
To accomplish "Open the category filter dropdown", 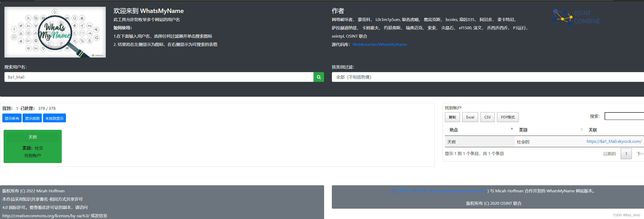I will [x=488, y=77].
